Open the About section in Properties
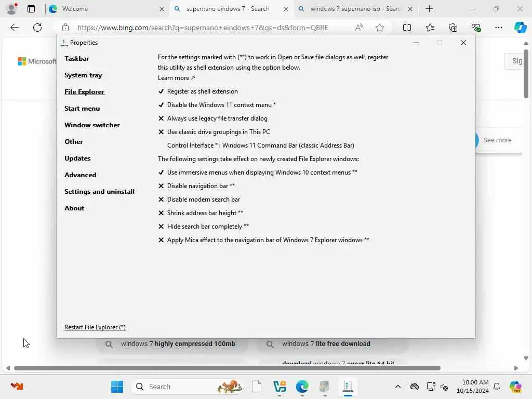 point(74,208)
